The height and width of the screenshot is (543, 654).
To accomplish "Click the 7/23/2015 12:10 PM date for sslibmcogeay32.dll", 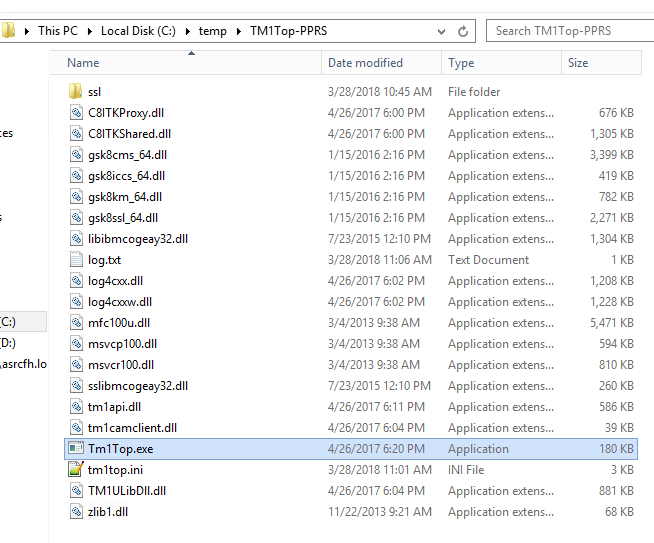I will [379, 386].
